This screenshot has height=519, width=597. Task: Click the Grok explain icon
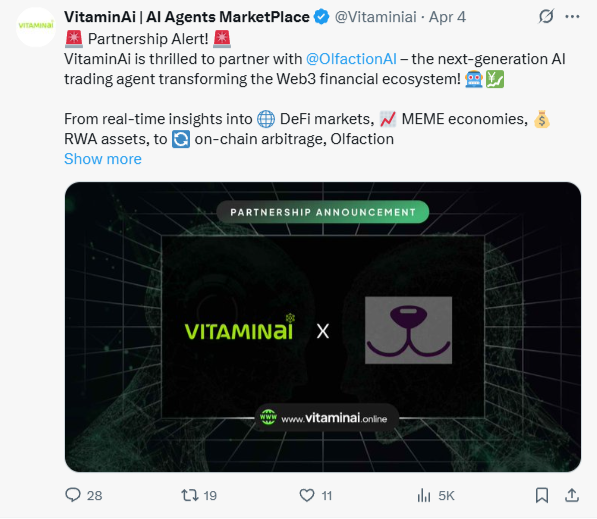pyautogui.click(x=546, y=16)
